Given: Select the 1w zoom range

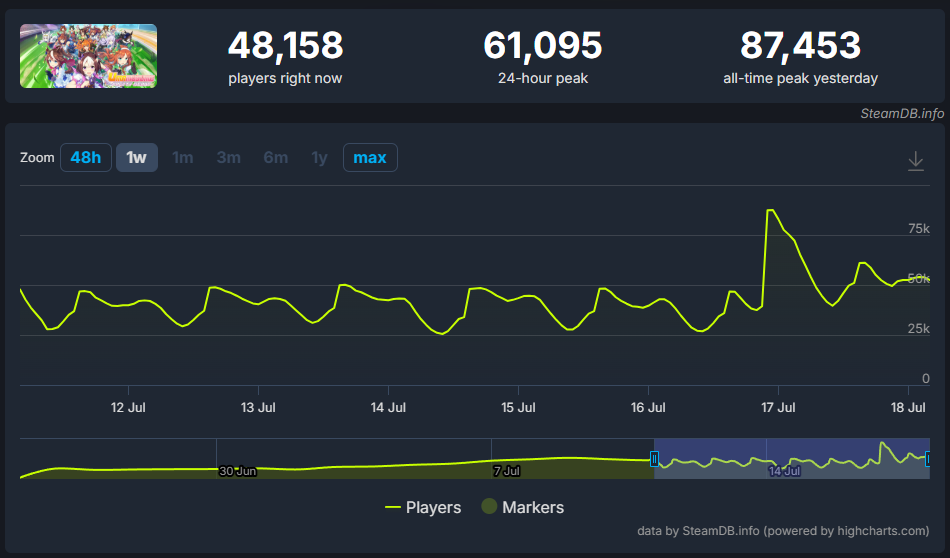Looking at the screenshot, I should click(136, 158).
